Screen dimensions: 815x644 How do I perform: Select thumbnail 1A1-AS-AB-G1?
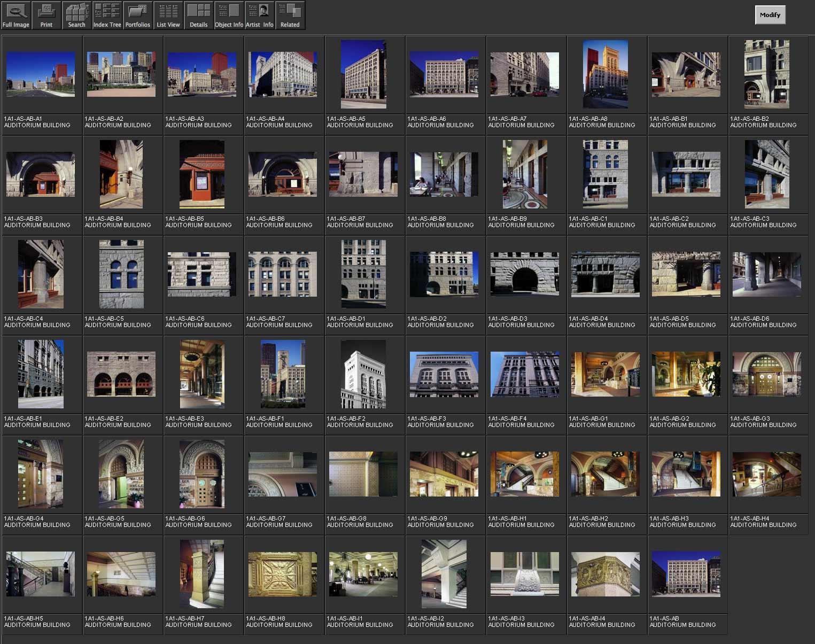click(606, 374)
